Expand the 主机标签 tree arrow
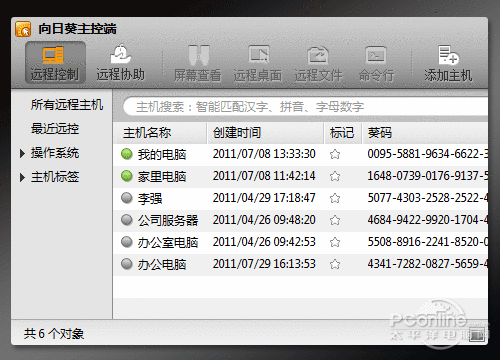 click(22, 177)
